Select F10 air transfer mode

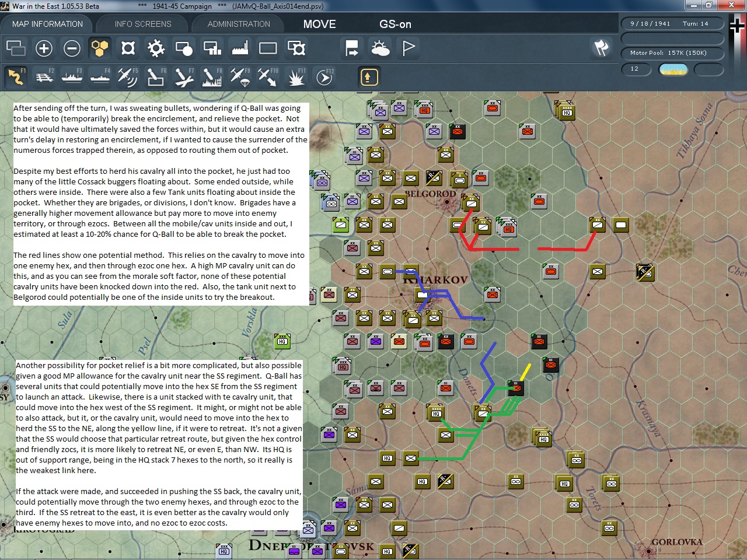[x=268, y=76]
